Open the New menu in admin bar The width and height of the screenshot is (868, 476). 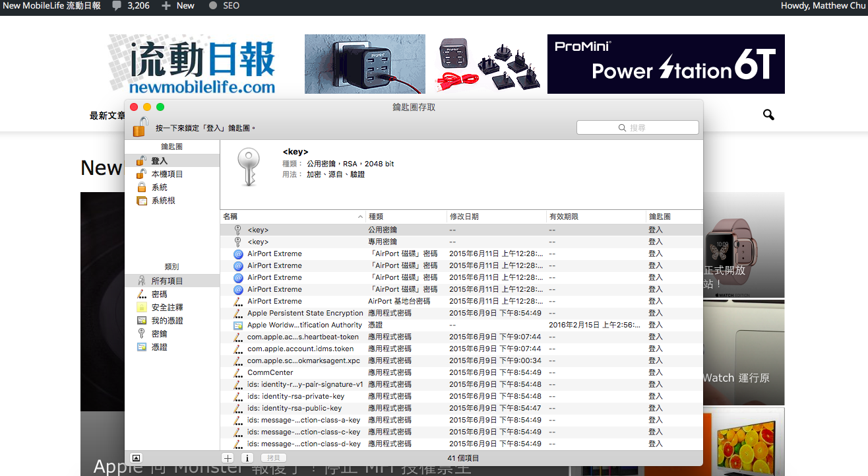pos(178,6)
